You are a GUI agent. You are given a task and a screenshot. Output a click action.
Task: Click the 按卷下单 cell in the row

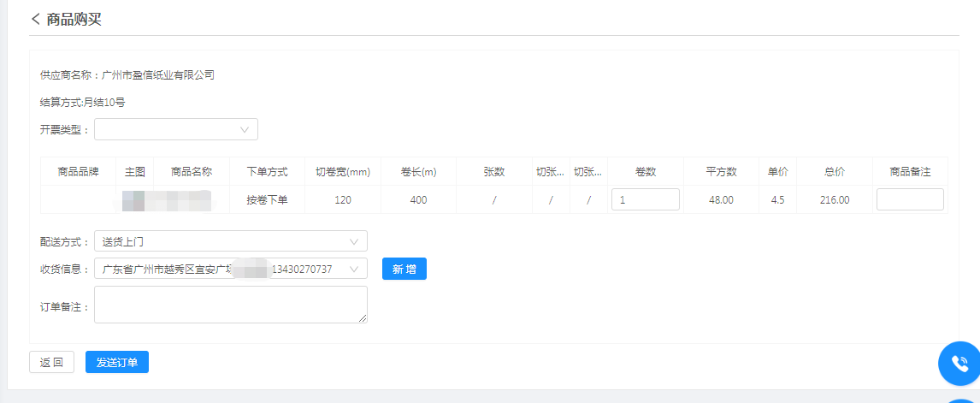click(267, 200)
